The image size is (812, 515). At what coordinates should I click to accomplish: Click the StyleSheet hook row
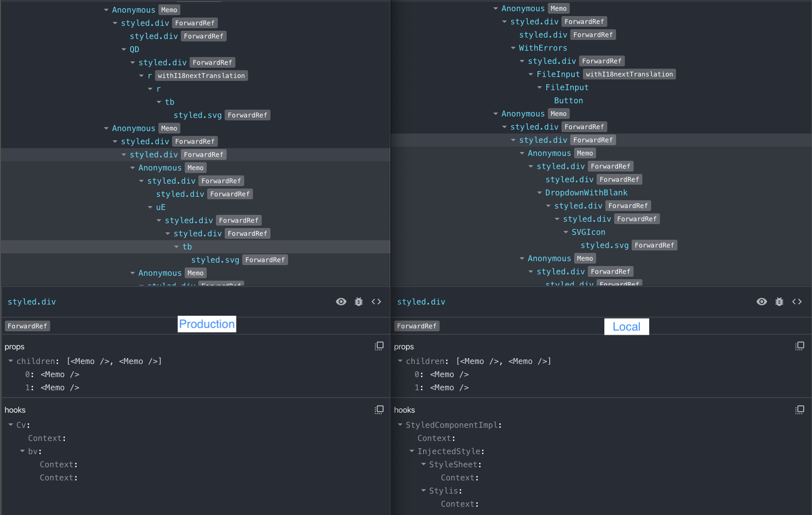point(455,464)
